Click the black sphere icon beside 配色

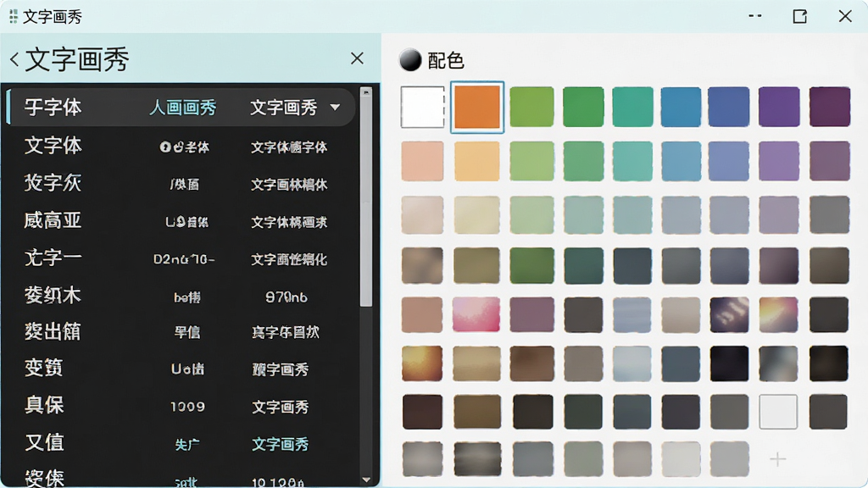(x=410, y=60)
